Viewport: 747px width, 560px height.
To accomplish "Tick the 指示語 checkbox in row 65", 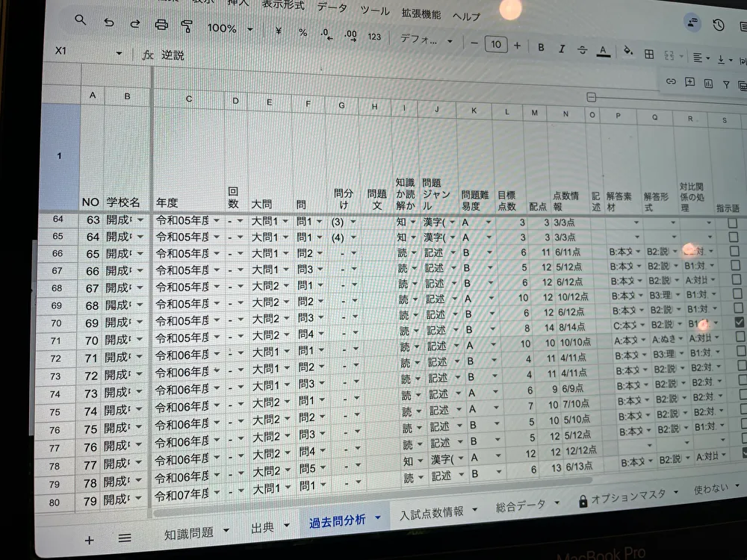I will click(x=734, y=237).
